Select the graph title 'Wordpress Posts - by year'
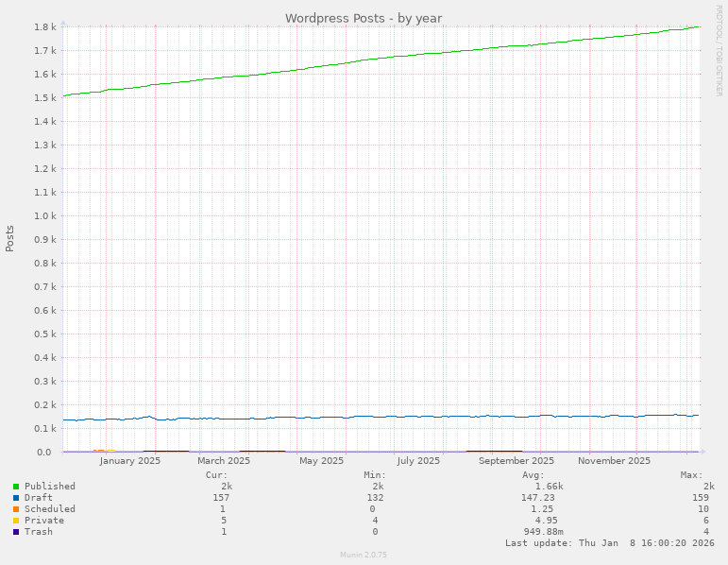728x565 pixels. tap(364, 18)
